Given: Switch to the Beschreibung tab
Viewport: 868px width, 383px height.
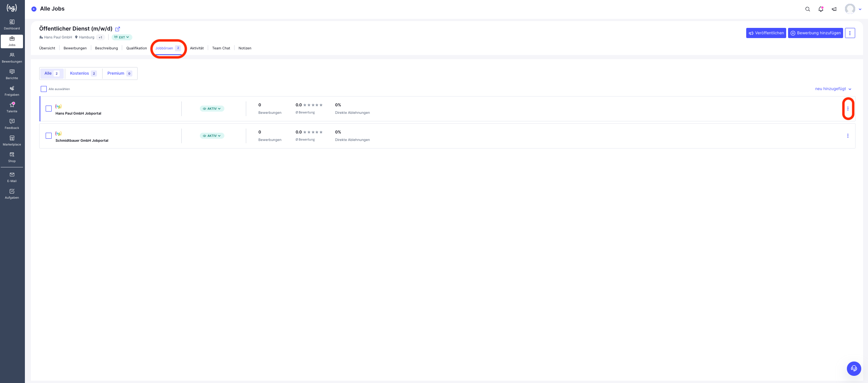Looking at the screenshot, I should click(x=106, y=48).
